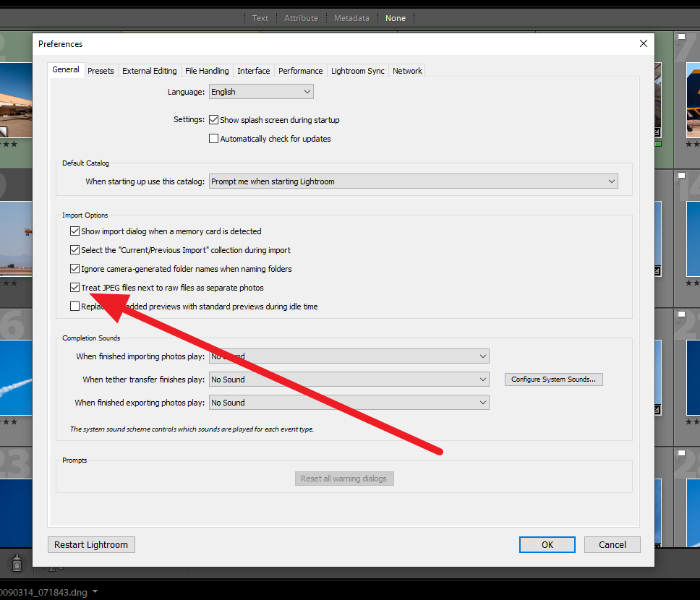This screenshot has height=600, width=700.
Task: Click the Restart Lightroom button
Action: [90, 544]
